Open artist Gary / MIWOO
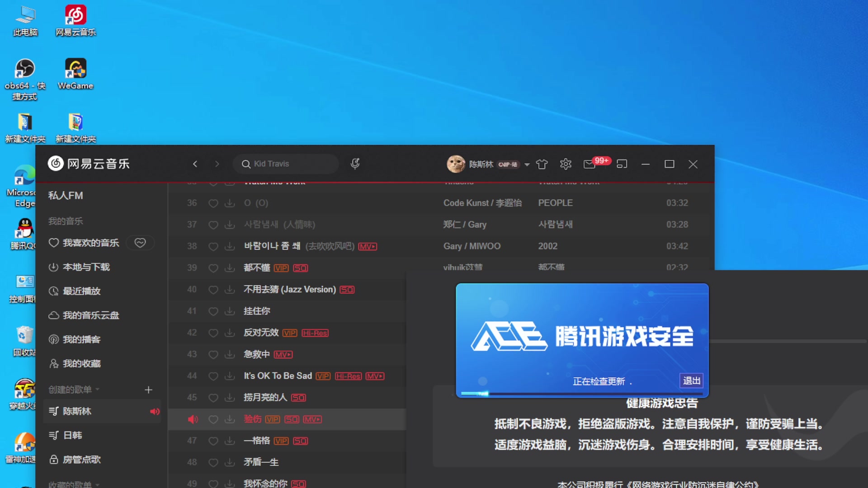The width and height of the screenshot is (868, 488). [472, 246]
